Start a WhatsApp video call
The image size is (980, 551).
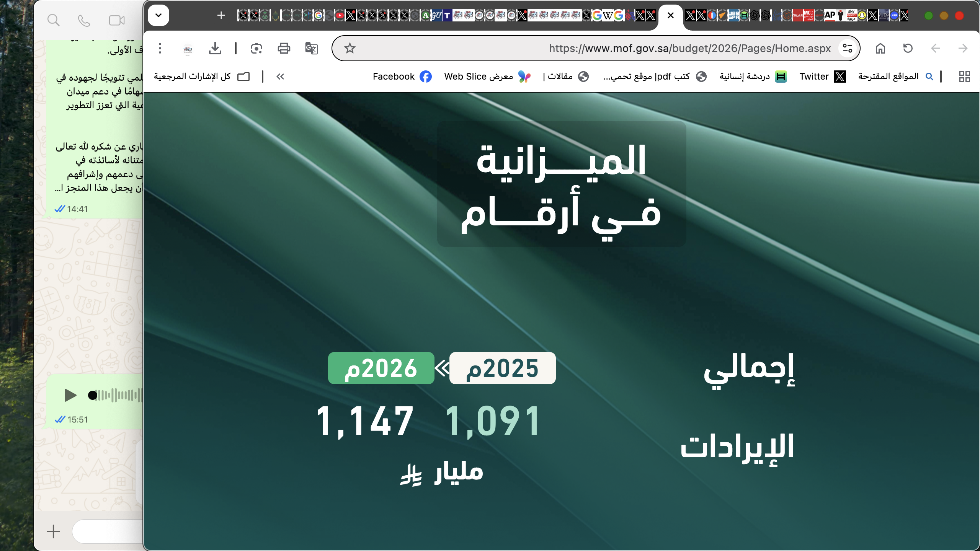tap(117, 20)
